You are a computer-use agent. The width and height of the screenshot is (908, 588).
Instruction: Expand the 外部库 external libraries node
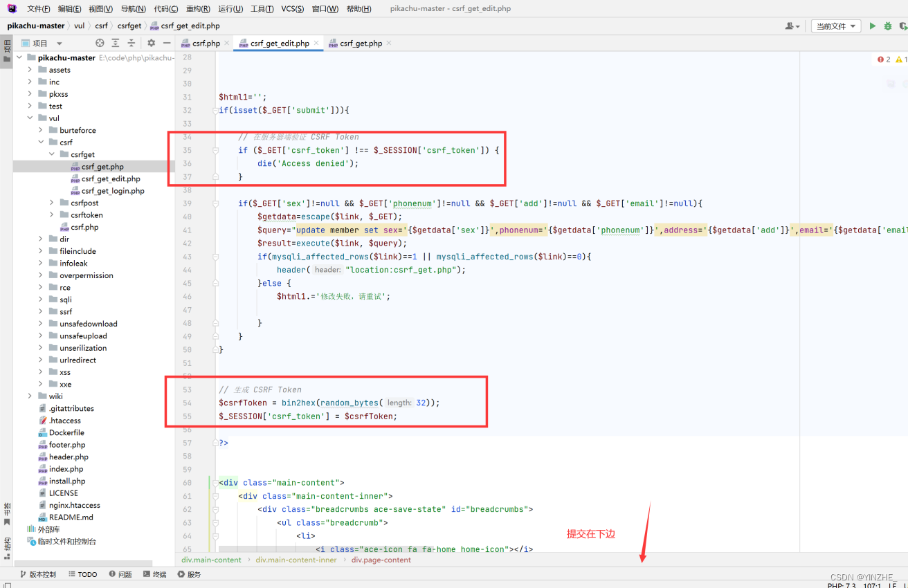pyautogui.click(x=43, y=529)
